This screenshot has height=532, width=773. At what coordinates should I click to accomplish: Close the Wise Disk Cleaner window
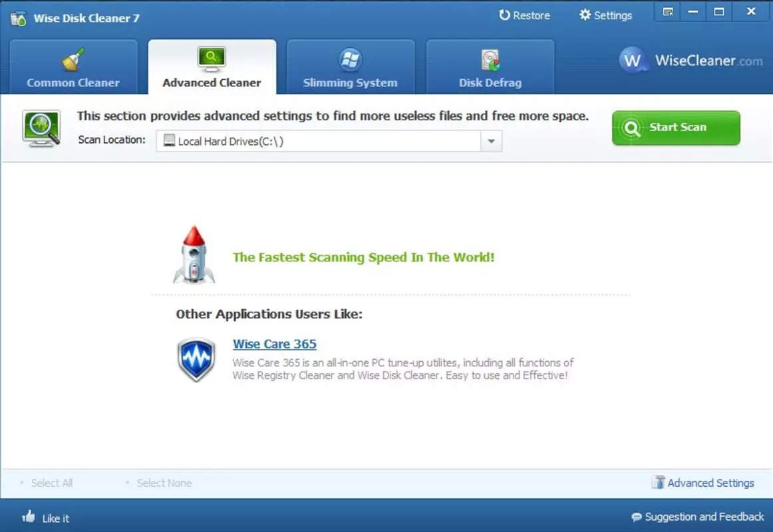751,12
